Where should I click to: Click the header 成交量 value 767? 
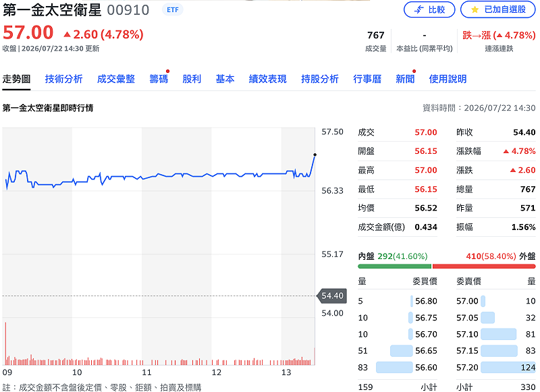coord(375,36)
